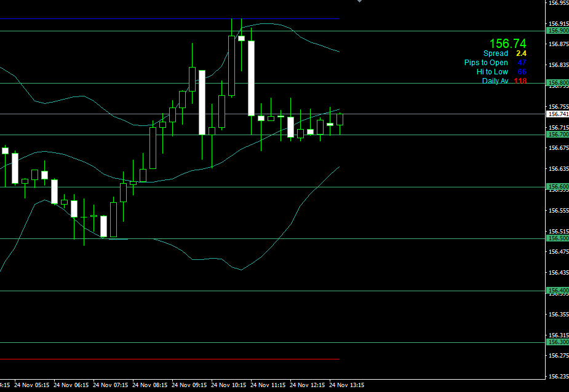
Task: Click the Spread label text
Action: (x=495, y=53)
